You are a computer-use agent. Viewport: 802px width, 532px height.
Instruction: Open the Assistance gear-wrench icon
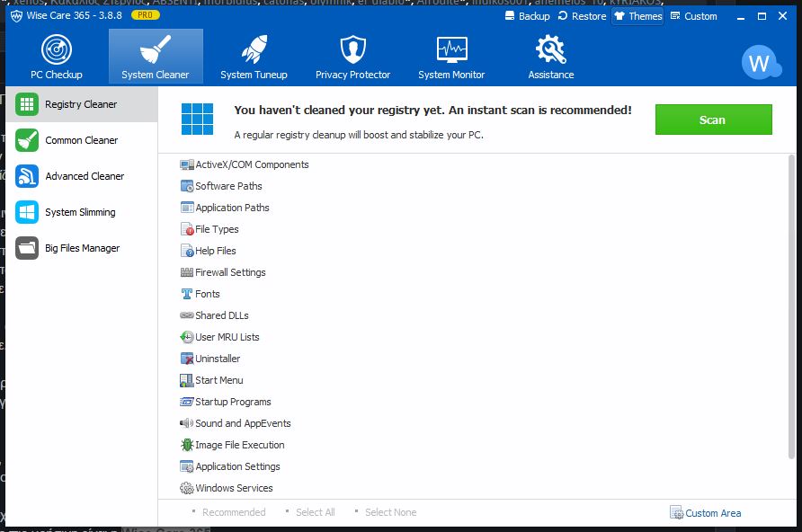pos(551,49)
